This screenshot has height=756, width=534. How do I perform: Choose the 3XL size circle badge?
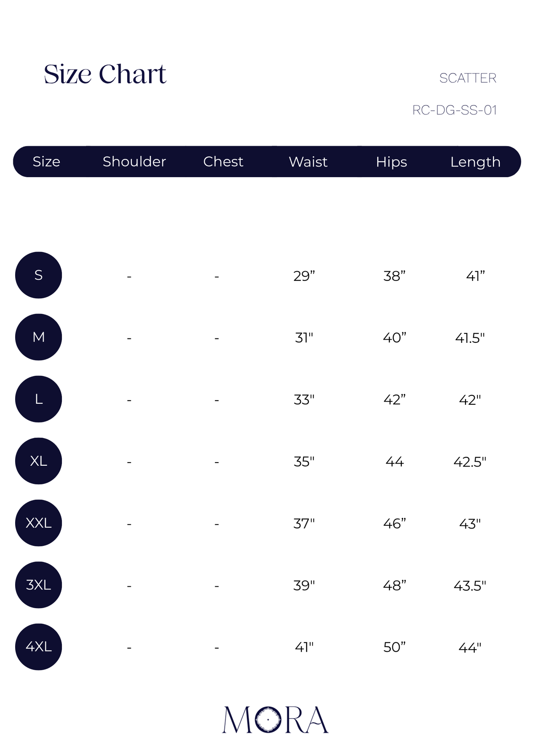(x=39, y=585)
